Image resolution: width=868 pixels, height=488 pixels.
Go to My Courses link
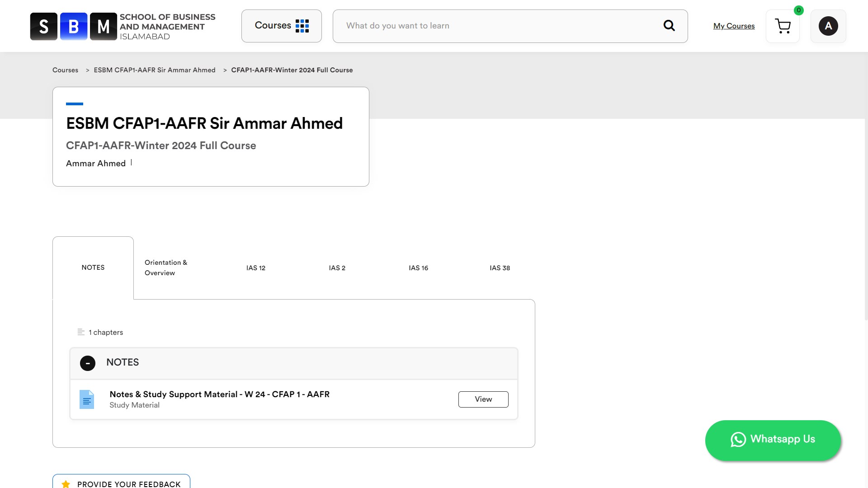click(x=734, y=26)
